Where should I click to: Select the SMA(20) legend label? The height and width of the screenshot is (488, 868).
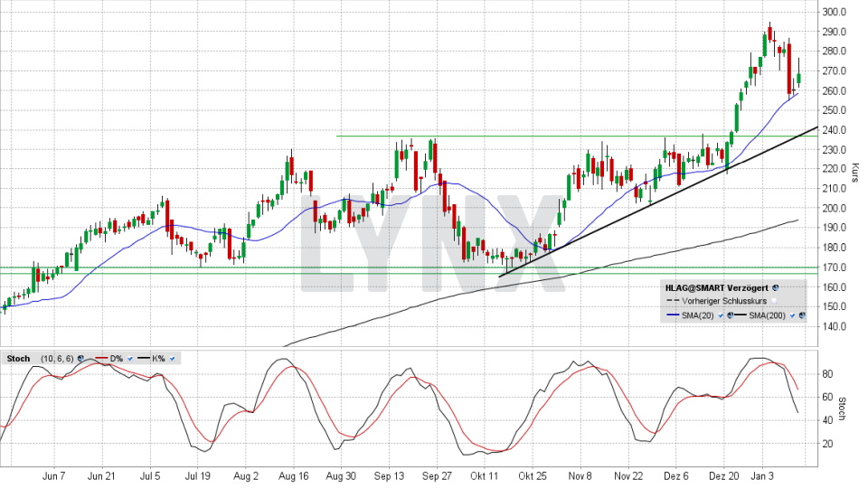(698, 315)
